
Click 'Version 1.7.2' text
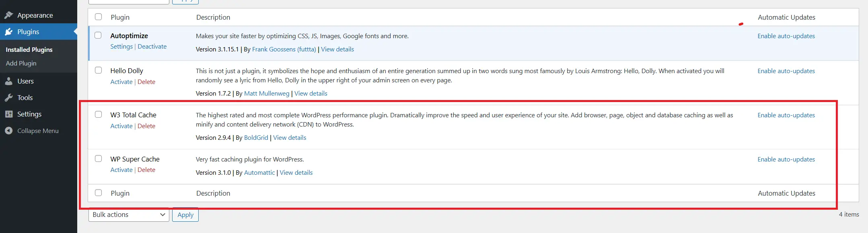click(213, 93)
